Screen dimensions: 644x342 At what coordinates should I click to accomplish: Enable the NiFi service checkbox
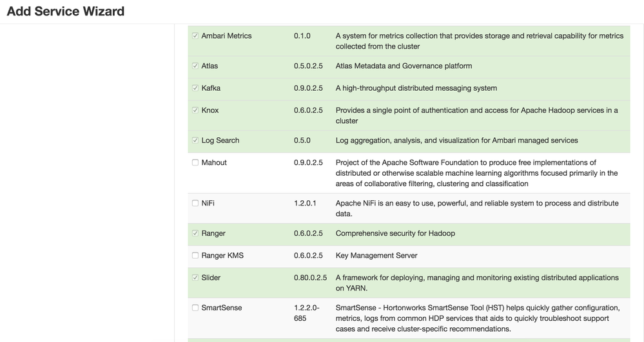[x=195, y=203]
